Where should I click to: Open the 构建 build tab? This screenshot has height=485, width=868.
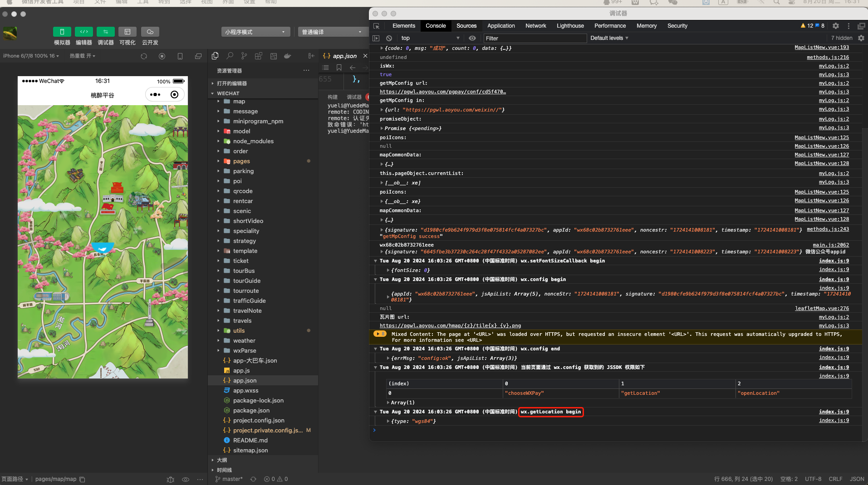click(x=333, y=97)
